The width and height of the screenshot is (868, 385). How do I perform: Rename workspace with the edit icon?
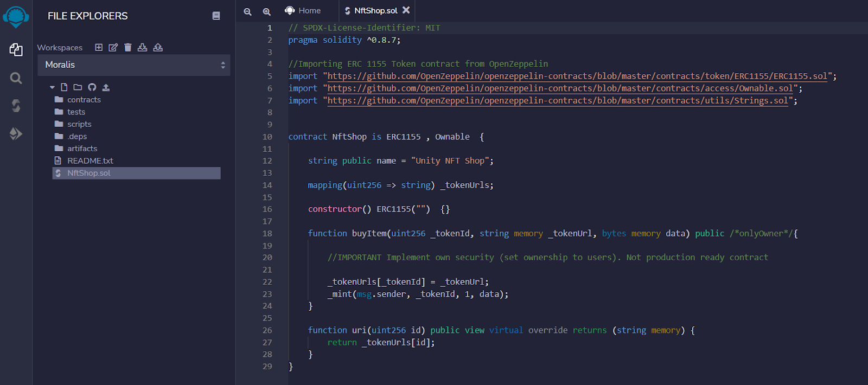click(x=113, y=47)
